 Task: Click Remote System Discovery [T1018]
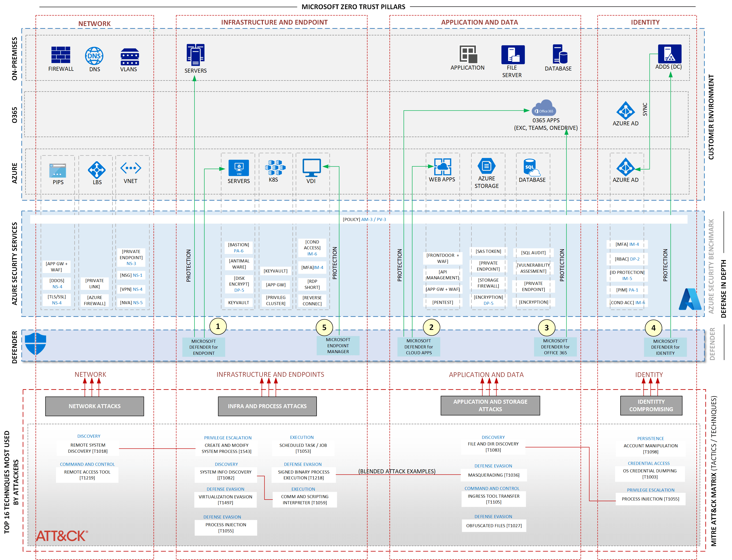click(x=88, y=448)
